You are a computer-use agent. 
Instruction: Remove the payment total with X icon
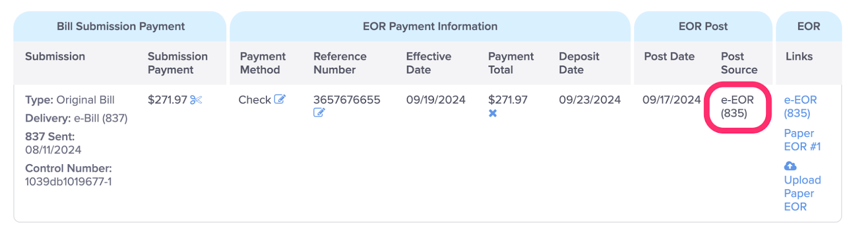click(x=493, y=113)
